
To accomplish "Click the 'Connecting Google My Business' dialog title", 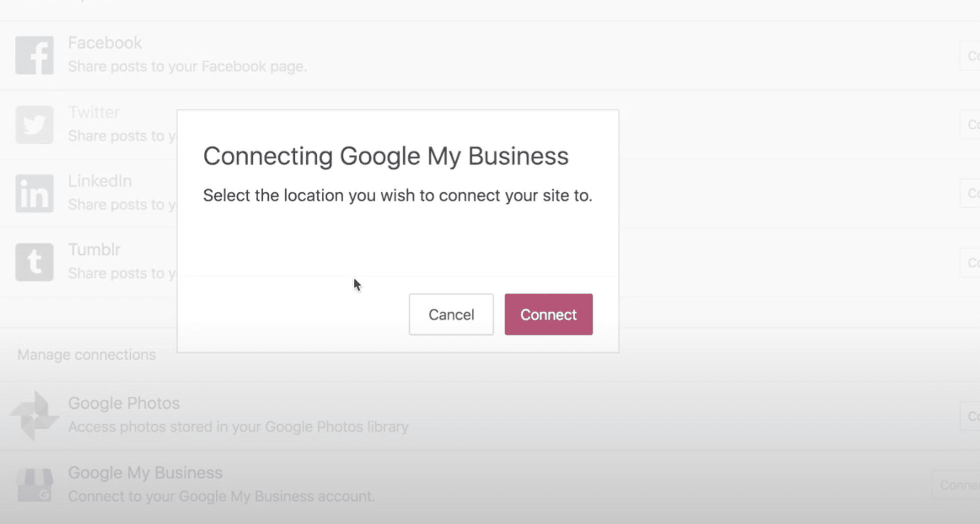I will pyautogui.click(x=386, y=156).
